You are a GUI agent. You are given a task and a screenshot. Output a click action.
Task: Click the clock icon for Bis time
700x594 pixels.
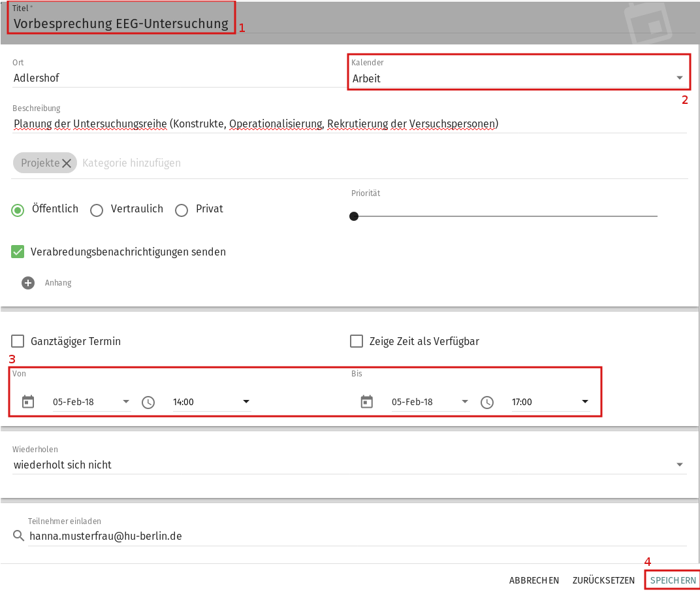tap(487, 402)
